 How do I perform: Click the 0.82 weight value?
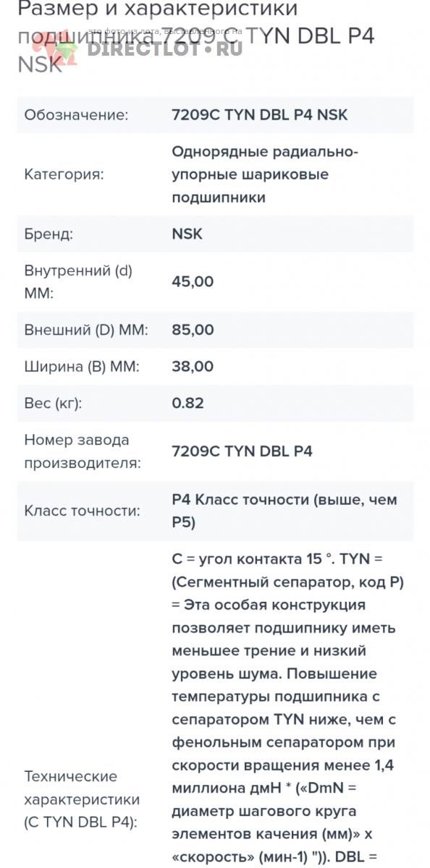click(x=188, y=404)
